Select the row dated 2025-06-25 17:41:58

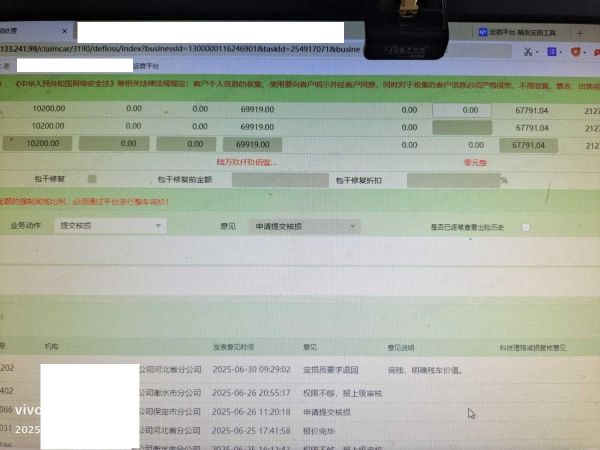(300, 431)
